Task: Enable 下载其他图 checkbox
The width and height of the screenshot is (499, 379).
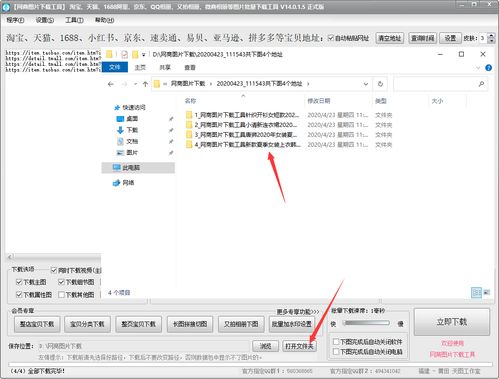Action: click(x=61, y=294)
